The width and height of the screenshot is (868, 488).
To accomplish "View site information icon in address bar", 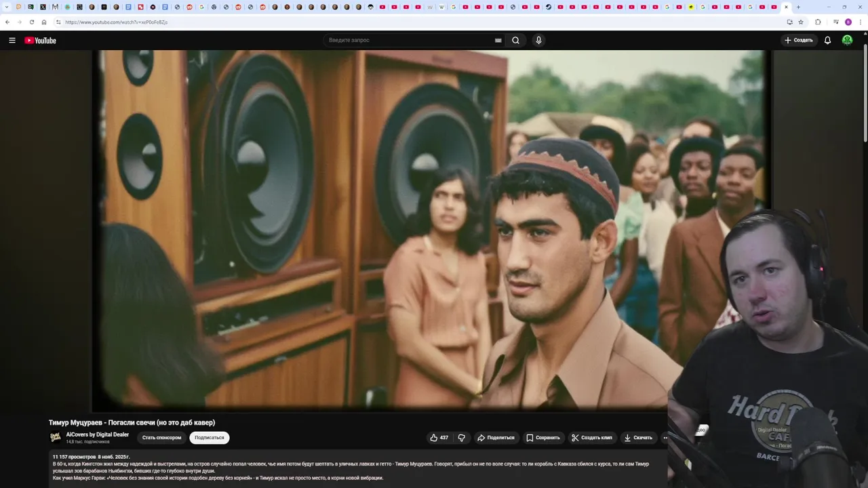I will point(58,22).
